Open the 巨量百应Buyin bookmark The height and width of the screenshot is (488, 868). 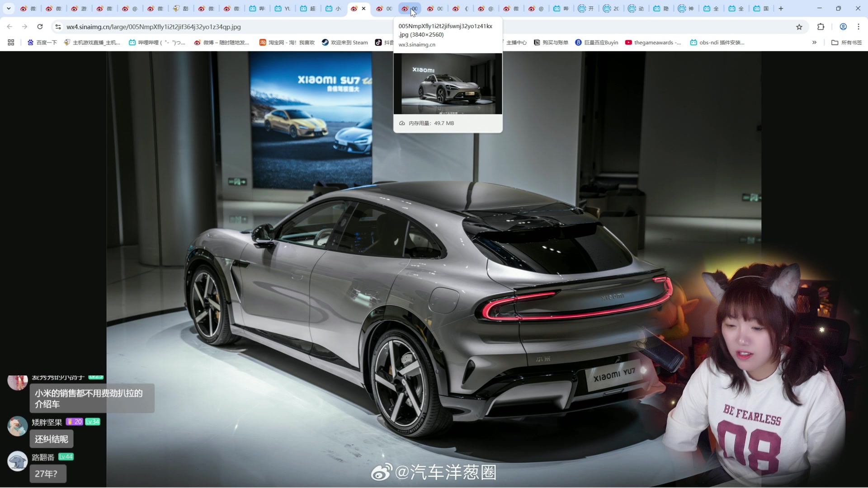click(596, 42)
